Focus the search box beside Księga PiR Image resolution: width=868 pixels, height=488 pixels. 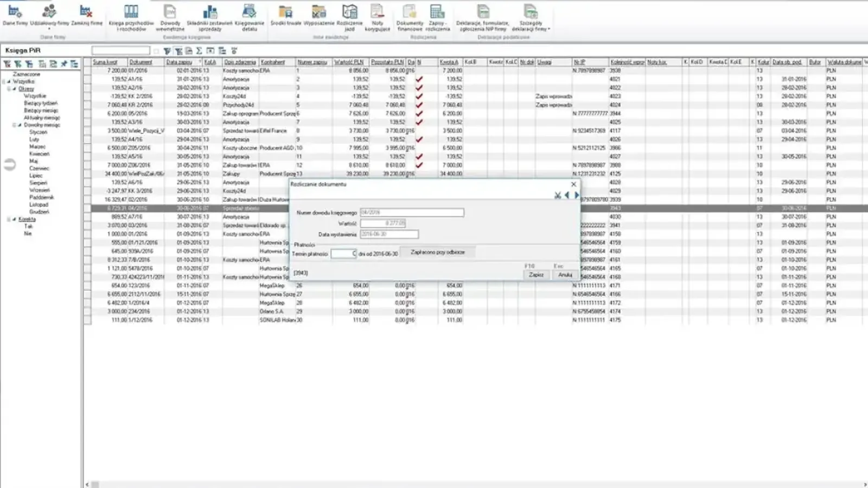[120, 50]
